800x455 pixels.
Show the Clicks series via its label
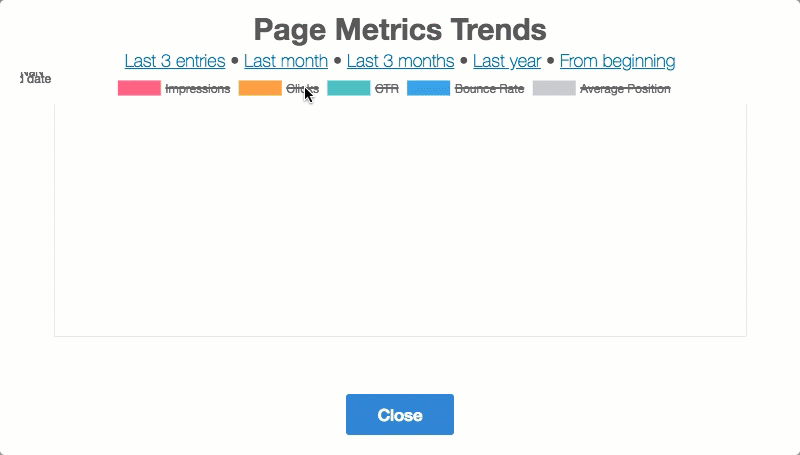(x=301, y=89)
